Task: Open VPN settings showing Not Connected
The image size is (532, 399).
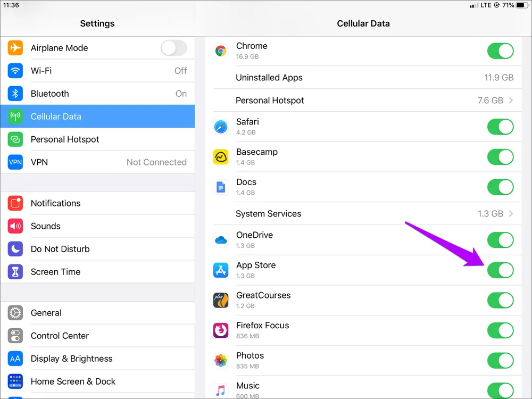Action: click(97, 162)
